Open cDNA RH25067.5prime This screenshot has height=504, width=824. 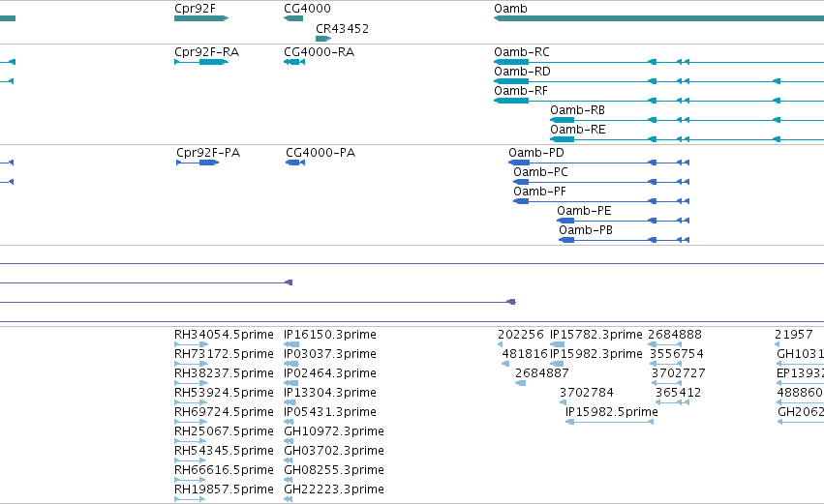point(191,441)
